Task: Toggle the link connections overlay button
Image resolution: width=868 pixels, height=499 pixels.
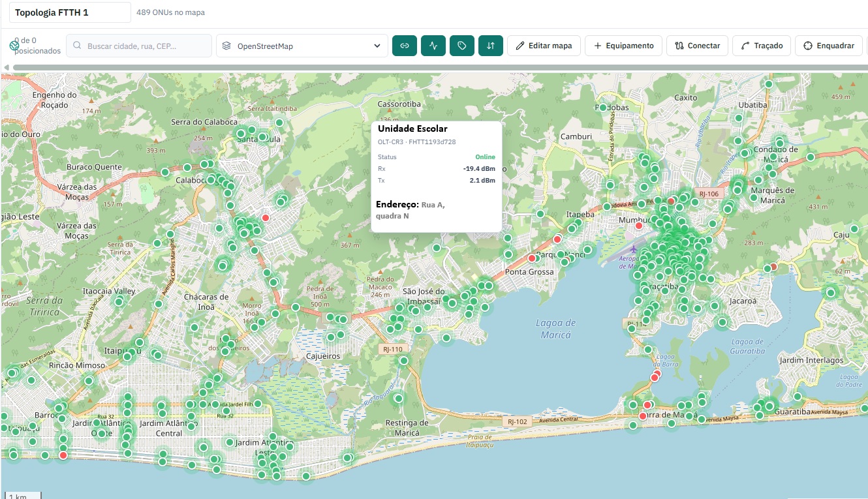Action: coord(405,46)
